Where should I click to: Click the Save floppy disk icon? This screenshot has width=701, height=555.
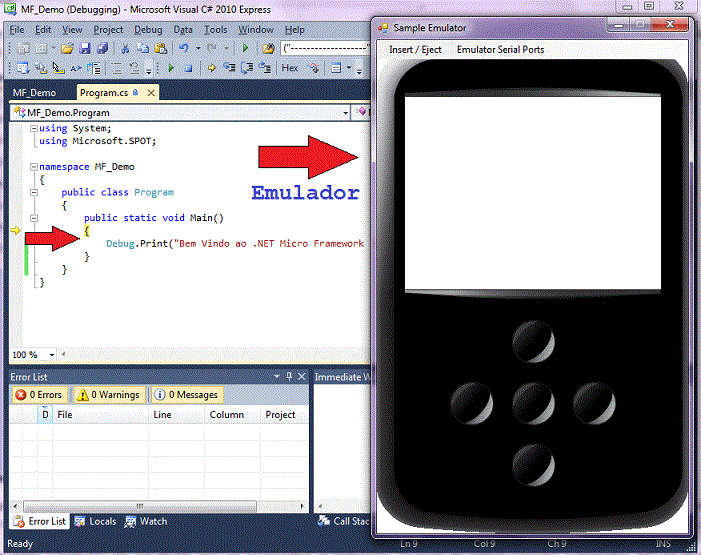click(85, 48)
